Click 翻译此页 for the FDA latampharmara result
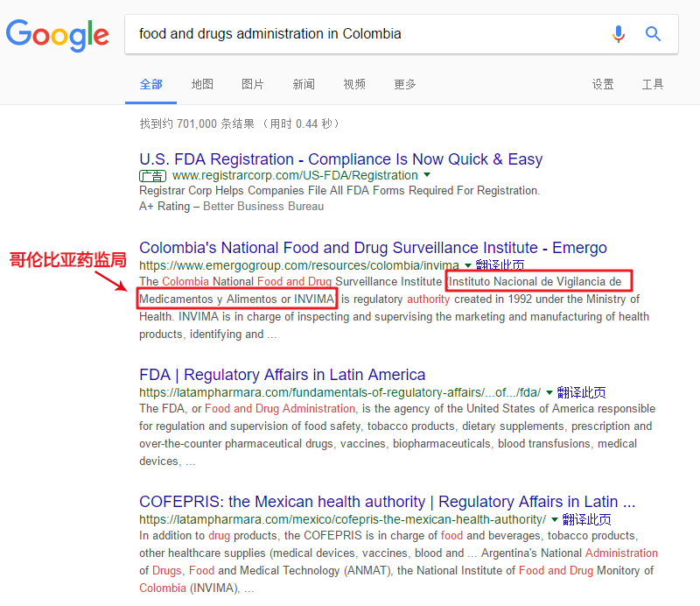Screen dimensions: 700x606 (581, 392)
